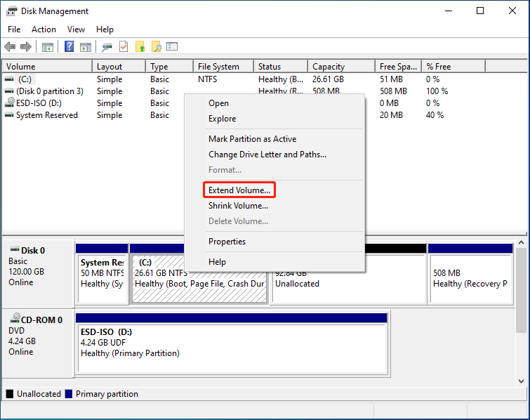Click the checklist view toolbar icon
Viewport: 530px width, 420px height.
click(x=172, y=46)
